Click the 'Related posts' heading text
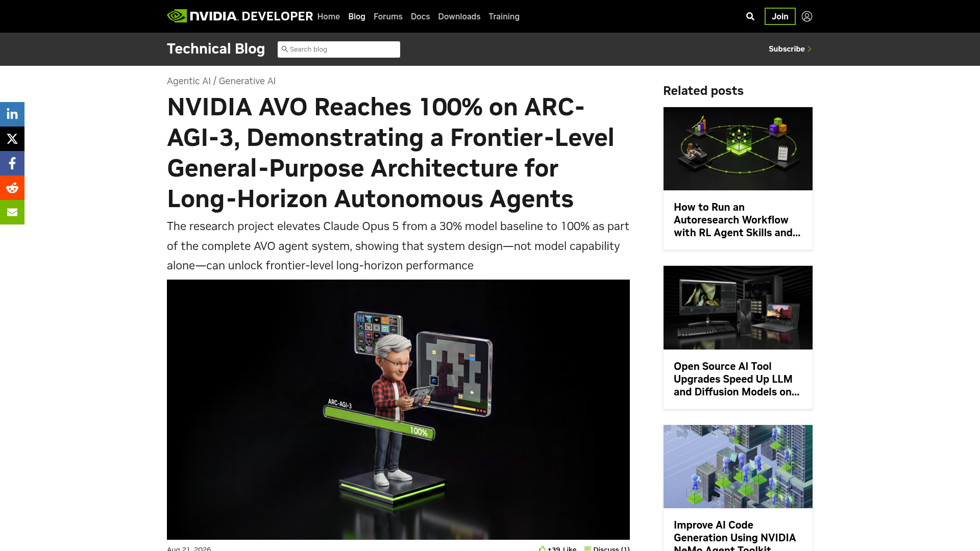 click(703, 91)
